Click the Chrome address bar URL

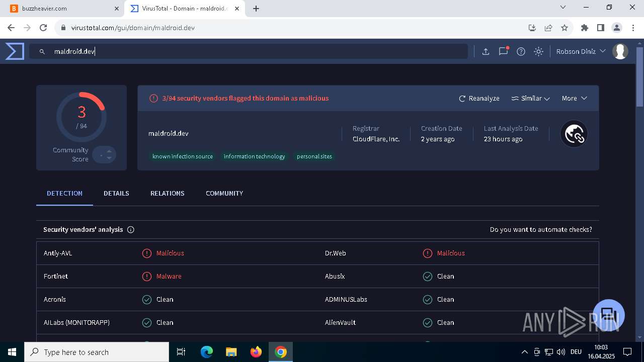tap(133, 28)
